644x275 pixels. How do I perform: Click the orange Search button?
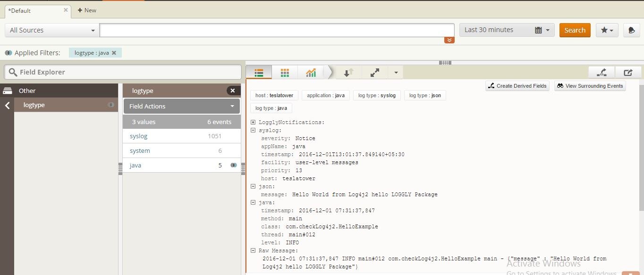(575, 30)
